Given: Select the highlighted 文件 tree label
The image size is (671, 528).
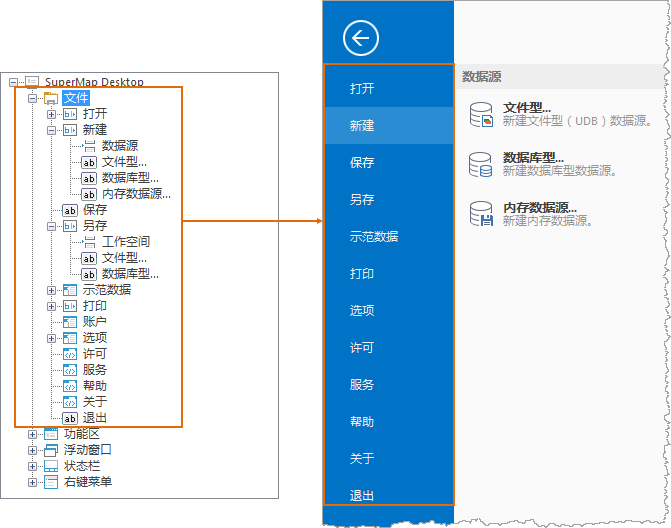Looking at the screenshot, I should pyautogui.click(x=76, y=98).
